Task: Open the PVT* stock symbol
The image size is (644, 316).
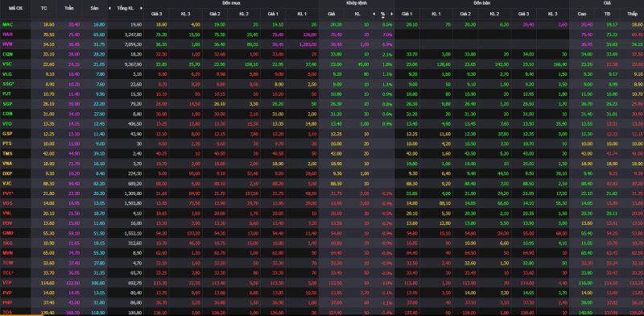Action: pos(8,193)
